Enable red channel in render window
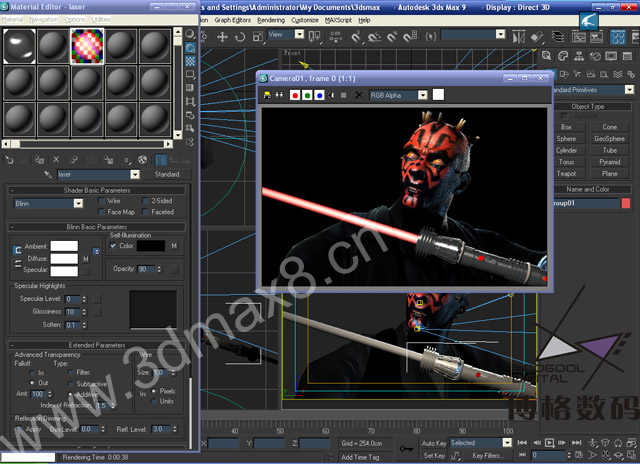 click(x=295, y=95)
